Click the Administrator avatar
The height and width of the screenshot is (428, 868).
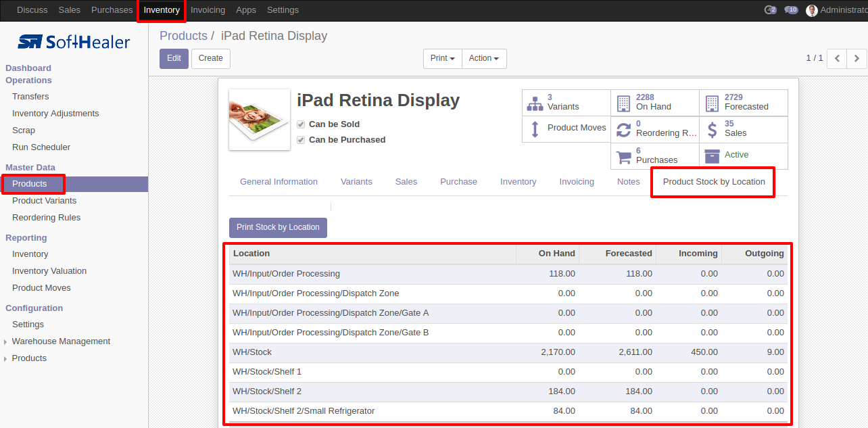click(812, 10)
